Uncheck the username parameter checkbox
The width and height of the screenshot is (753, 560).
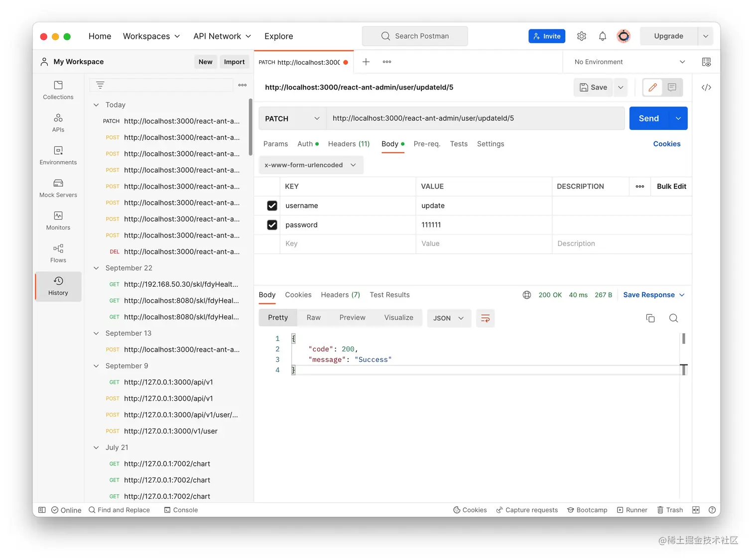[272, 206]
